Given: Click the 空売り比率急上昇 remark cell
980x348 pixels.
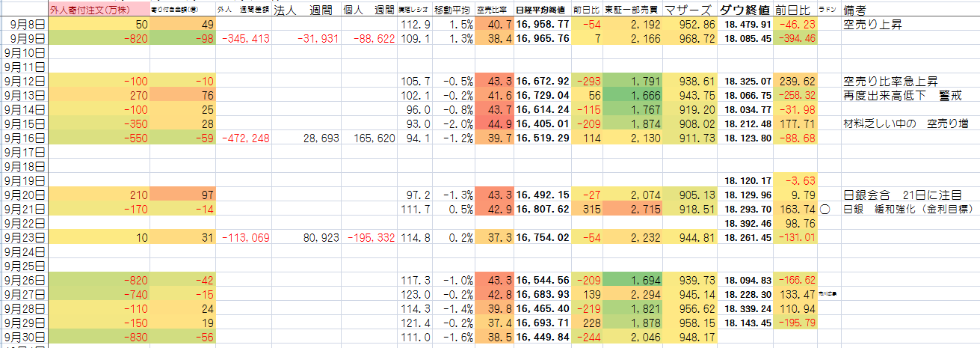Looking at the screenshot, I should 890,81.
